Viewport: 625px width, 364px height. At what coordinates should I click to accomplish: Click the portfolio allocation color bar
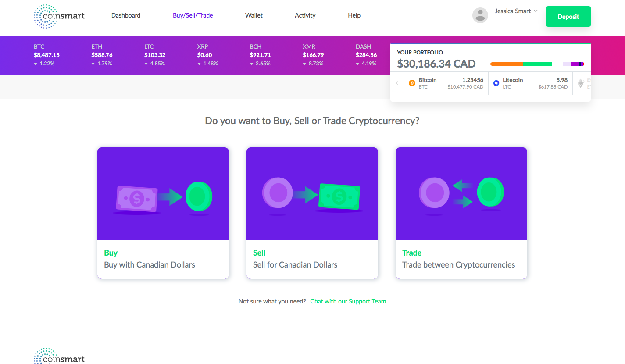(521, 64)
